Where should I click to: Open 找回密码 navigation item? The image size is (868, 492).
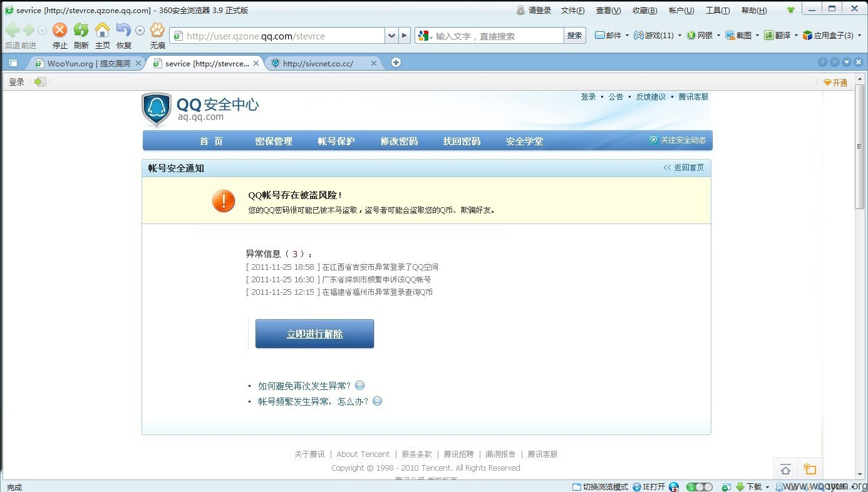pos(462,141)
